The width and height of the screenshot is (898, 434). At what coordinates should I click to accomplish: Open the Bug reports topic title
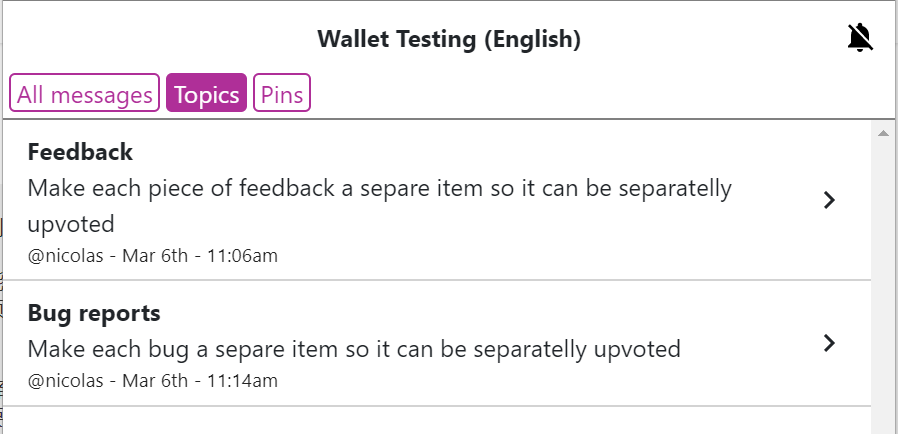(94, 313)
